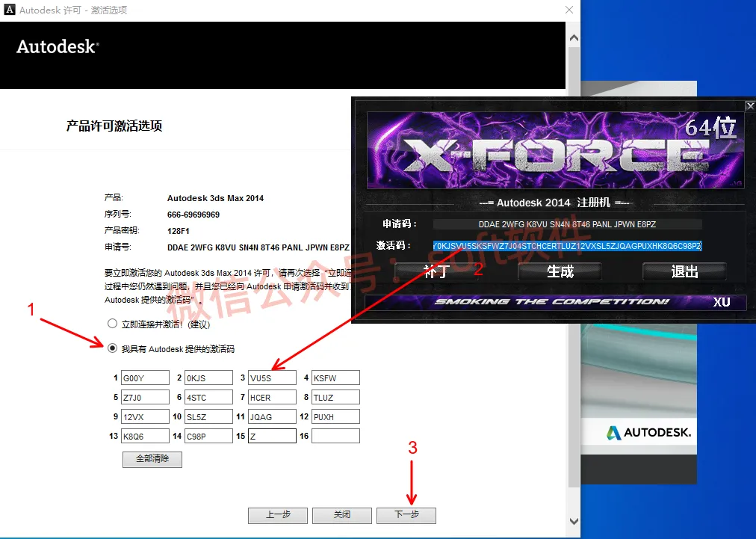Viewport: 756px width, 539px height.
Task: Click the 补丁 button in X-Force window
Action: coord(436,271)
